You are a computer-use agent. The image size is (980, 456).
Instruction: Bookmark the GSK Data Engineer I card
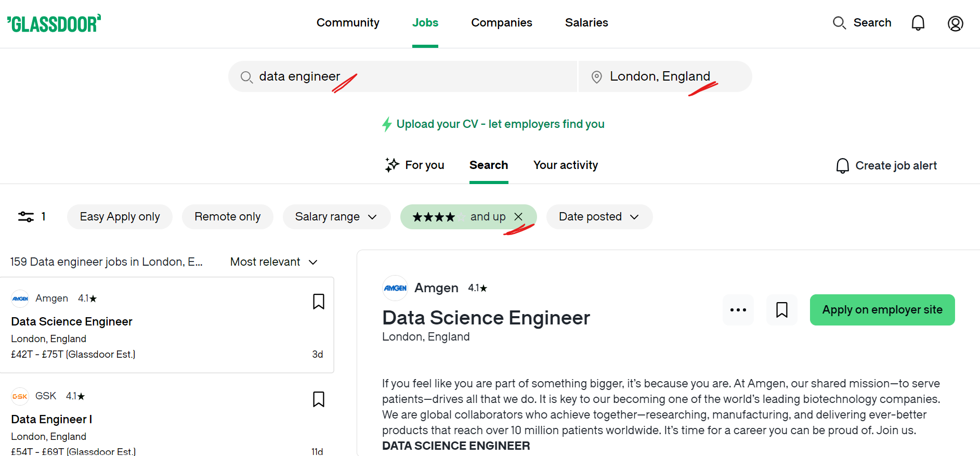coord(319,399)
